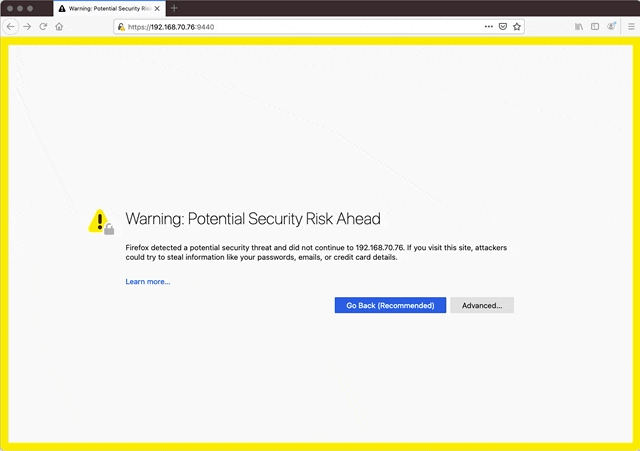Select the Warning: Potential Security Risk tab
640x451 pixels.
pos(109,8)
